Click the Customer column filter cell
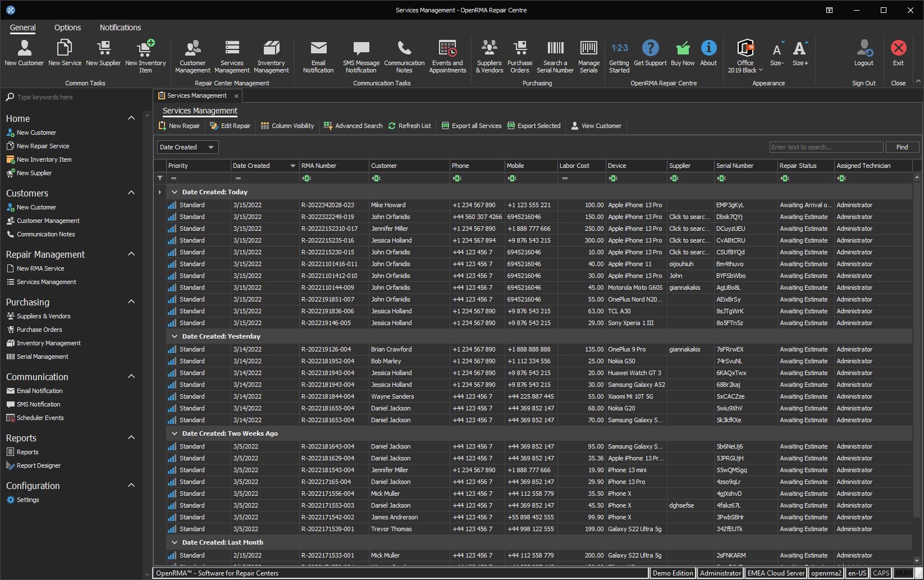The width and height of the screenshot is (924, 580). (409, 178)
